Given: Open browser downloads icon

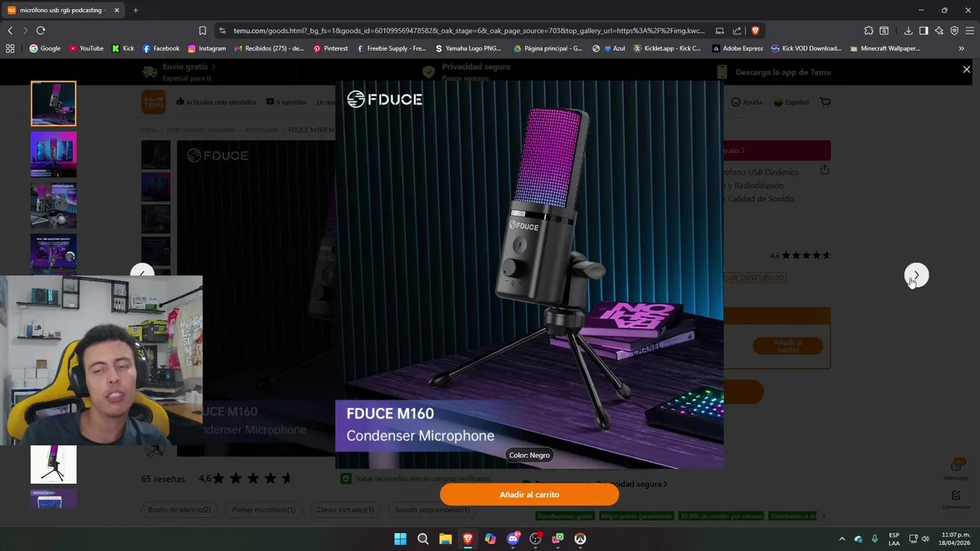Looking at the screenshot, I should click(908, 31).
